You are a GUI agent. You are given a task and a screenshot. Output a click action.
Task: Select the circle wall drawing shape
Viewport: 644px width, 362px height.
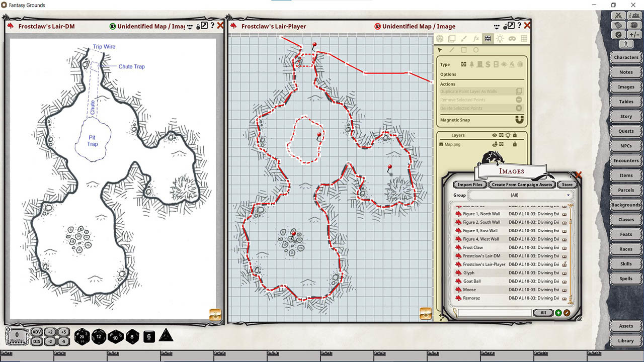point(476,50)
